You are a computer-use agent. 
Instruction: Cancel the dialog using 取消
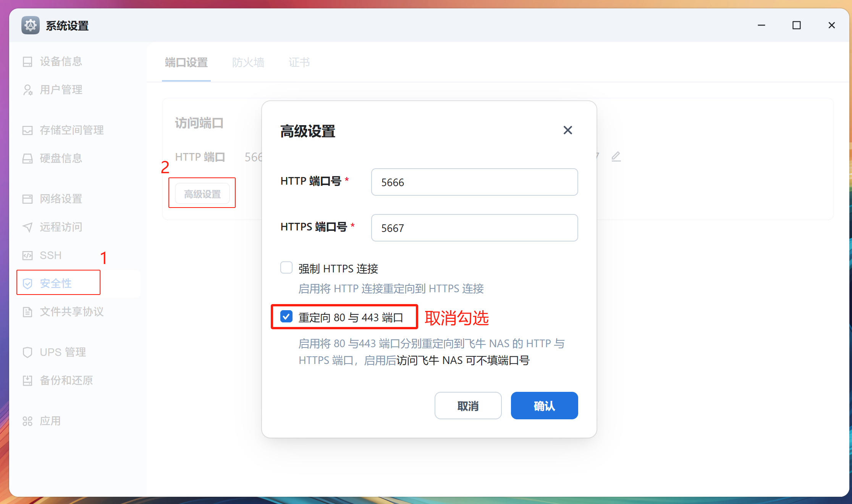tap(468, 406)
